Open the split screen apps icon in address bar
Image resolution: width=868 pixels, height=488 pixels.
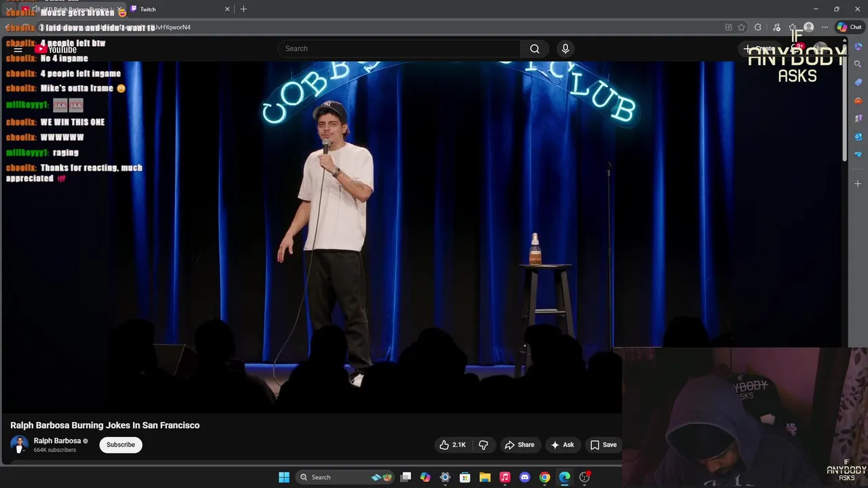click(x=728, y=27)
